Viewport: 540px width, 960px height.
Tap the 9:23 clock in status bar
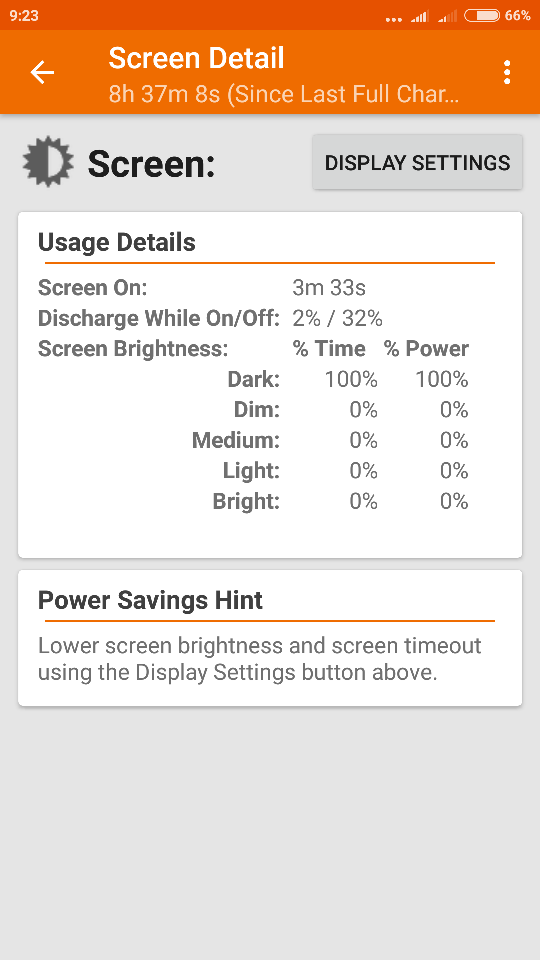(24, 15)
